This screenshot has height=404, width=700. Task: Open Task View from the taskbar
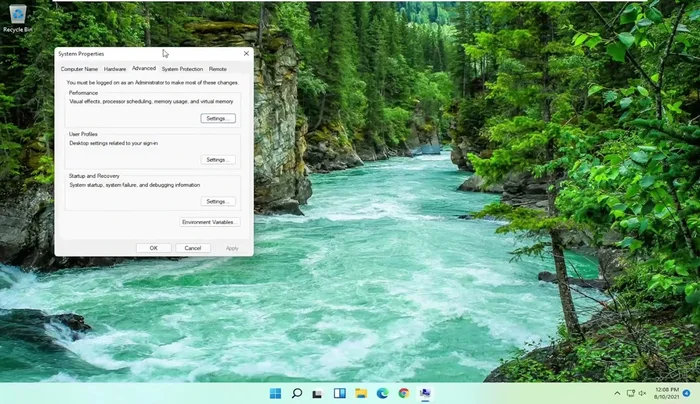point(318,393)
